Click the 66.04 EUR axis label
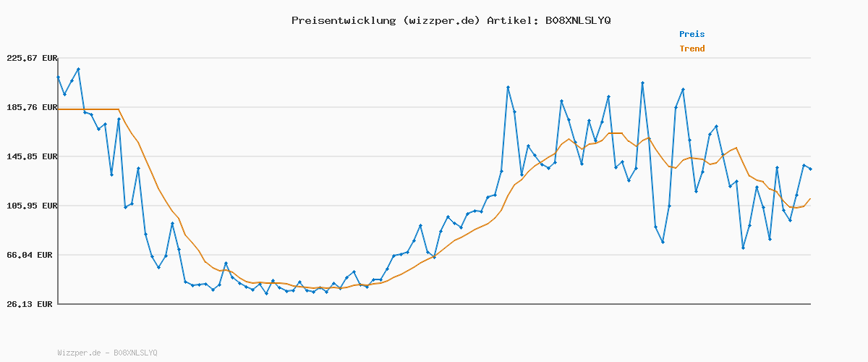The image size is (868, 362). (33, 255)
